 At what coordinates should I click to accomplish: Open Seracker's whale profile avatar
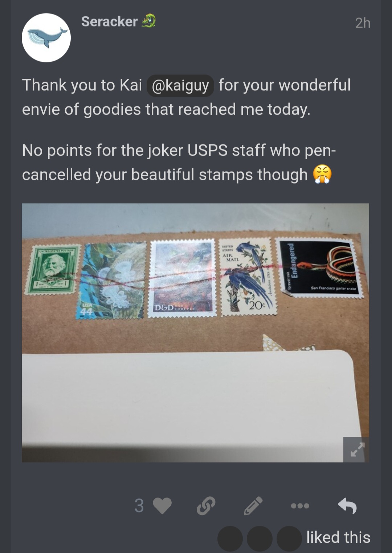coord(46,38)
